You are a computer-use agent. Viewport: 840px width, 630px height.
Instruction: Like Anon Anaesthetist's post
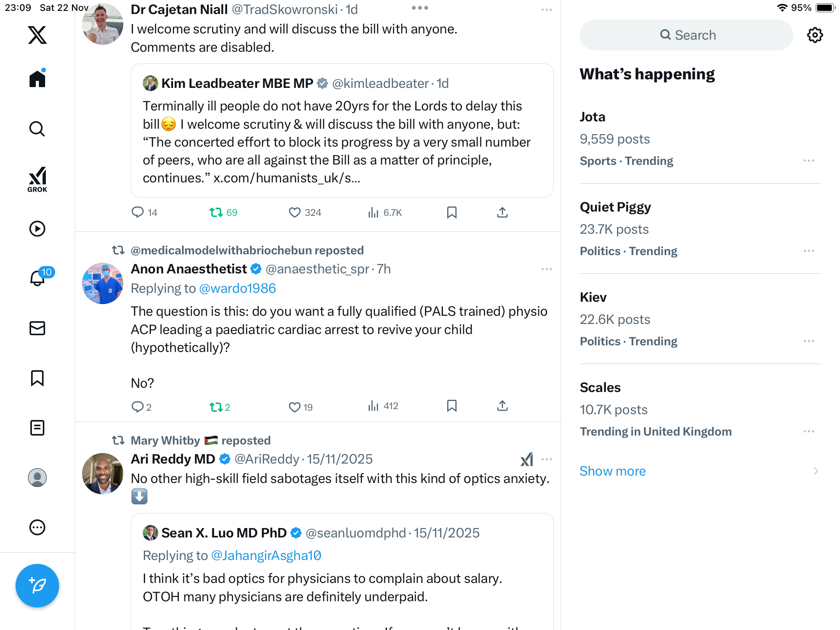pyautogui.click(x=295, y=407)
